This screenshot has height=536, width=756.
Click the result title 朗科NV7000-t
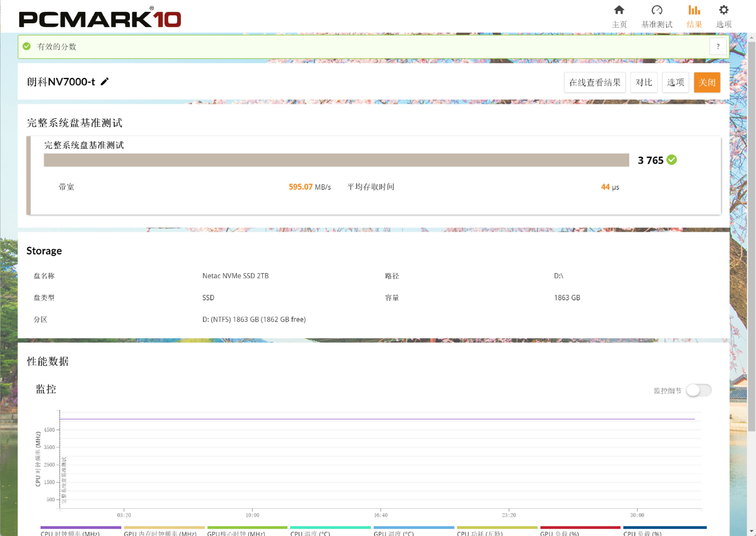pyautogui.click(x=61, y=82)
